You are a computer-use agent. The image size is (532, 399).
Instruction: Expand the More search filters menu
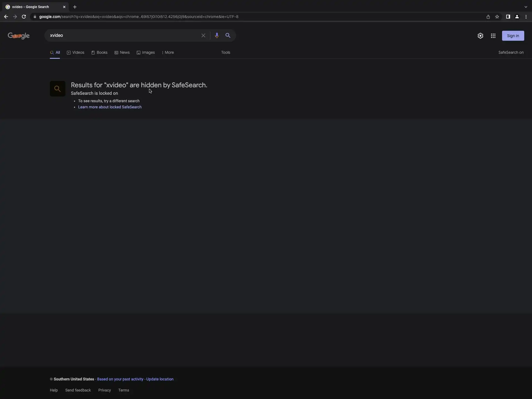tap(168, 52)
